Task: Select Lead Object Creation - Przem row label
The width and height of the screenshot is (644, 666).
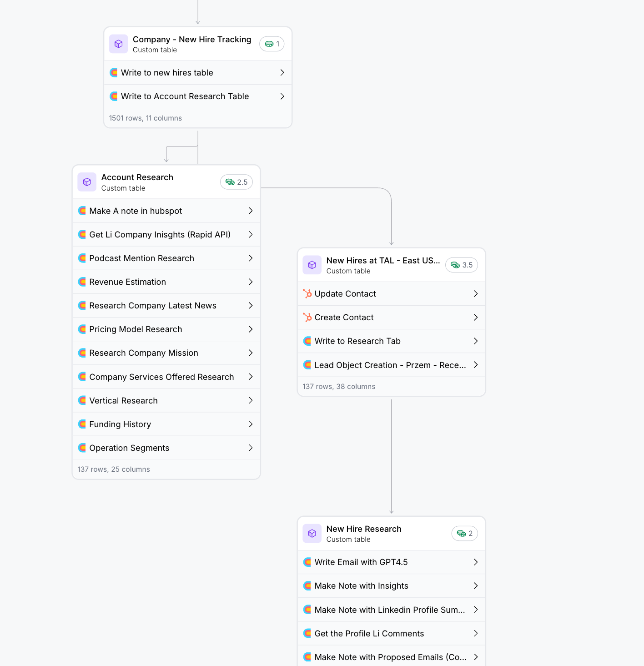Action: (390, 365)
